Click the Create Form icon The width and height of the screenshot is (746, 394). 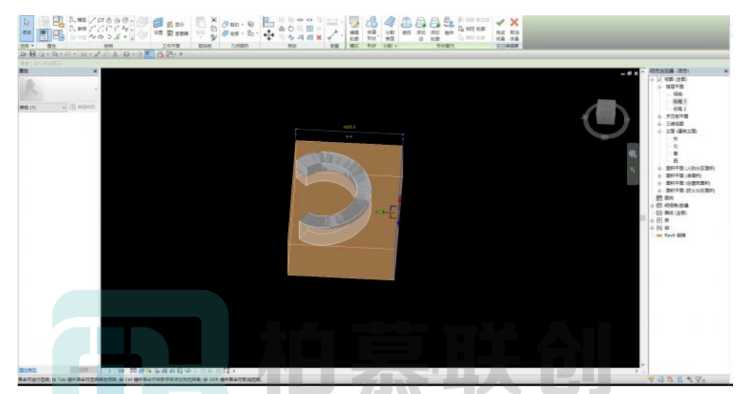tap(372, 22)
